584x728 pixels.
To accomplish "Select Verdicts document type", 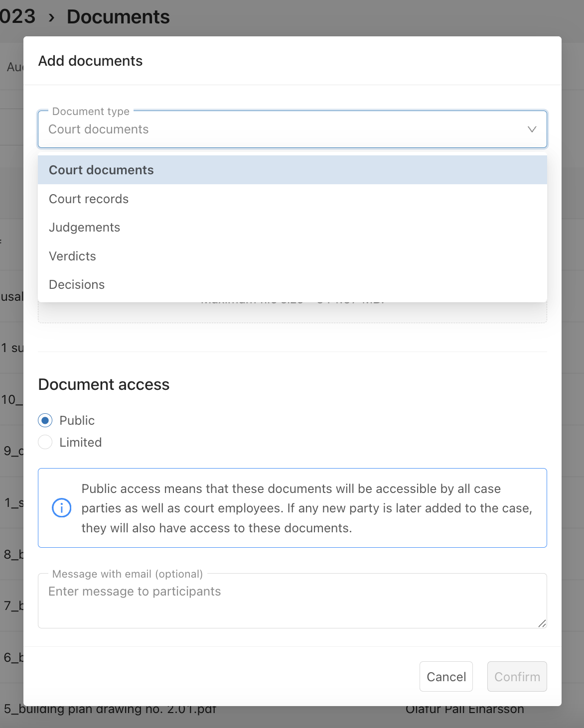I will click(x=292, y=256).
